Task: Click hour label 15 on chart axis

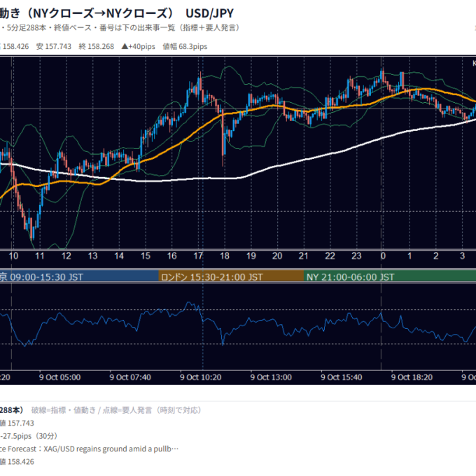Action: (146, 256)
